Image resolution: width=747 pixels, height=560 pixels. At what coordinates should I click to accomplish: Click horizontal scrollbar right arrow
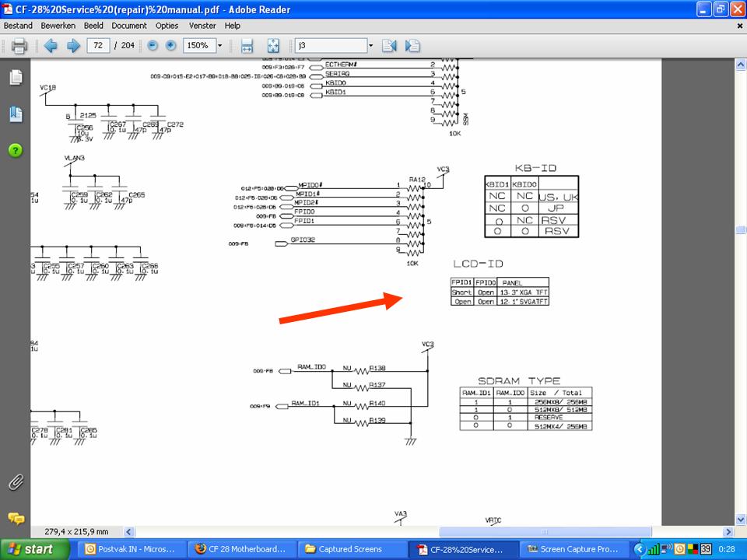(x=728, y=531)
